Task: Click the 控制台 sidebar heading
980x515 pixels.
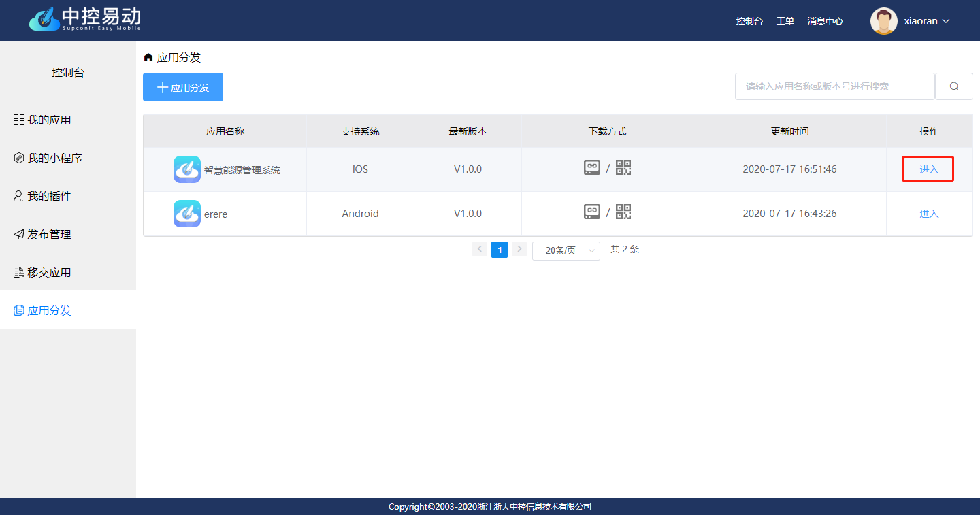Action: pyautogui.click(x=68, y=73)
